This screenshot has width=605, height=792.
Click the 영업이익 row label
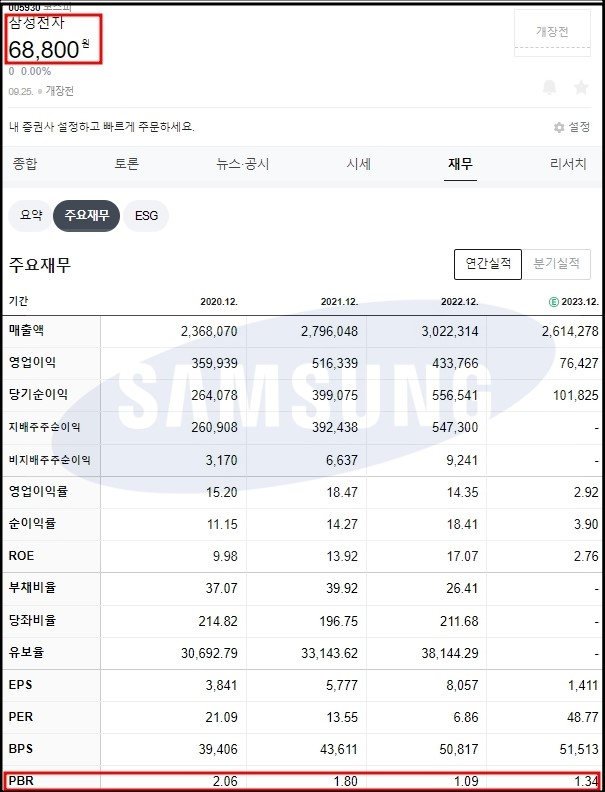pyautogui.click(x=32, y=363)
